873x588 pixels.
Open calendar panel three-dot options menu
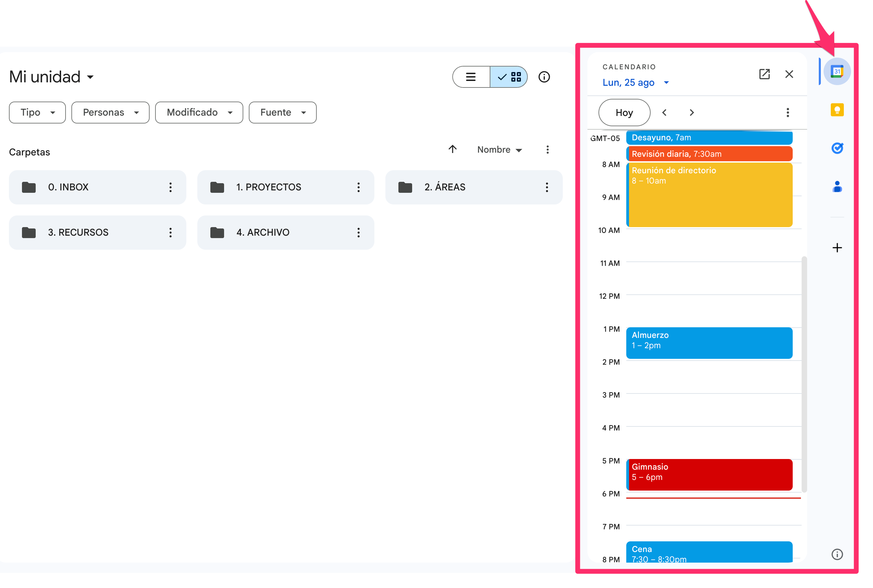click(x=787, y=113)
